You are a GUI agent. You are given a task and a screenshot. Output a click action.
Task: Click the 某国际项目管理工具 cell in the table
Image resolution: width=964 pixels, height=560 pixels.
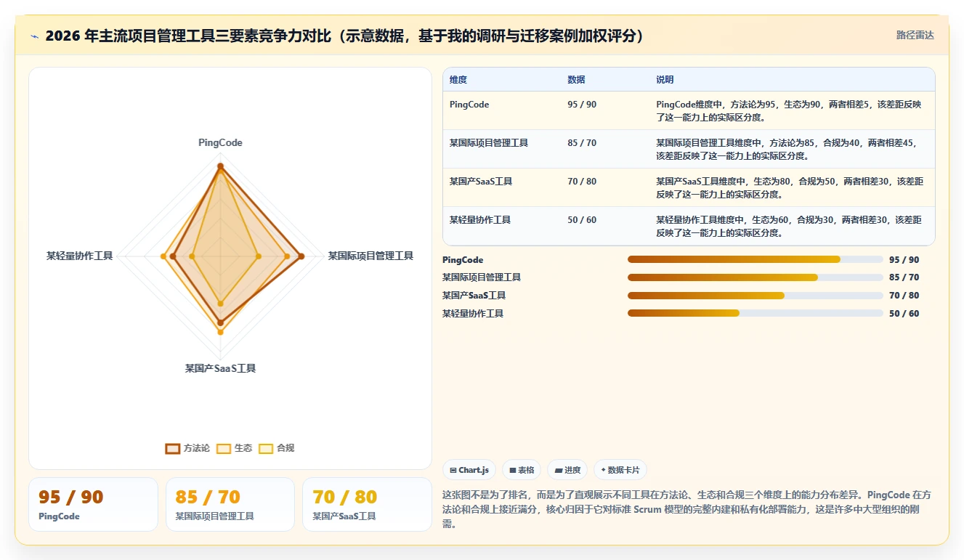[x=489, y=143]
